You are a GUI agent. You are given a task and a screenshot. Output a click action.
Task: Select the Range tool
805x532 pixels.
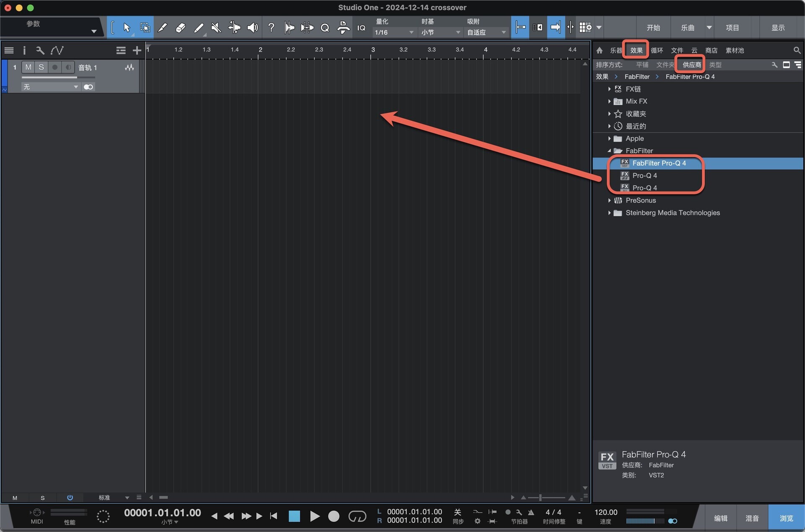pos(145,28)
